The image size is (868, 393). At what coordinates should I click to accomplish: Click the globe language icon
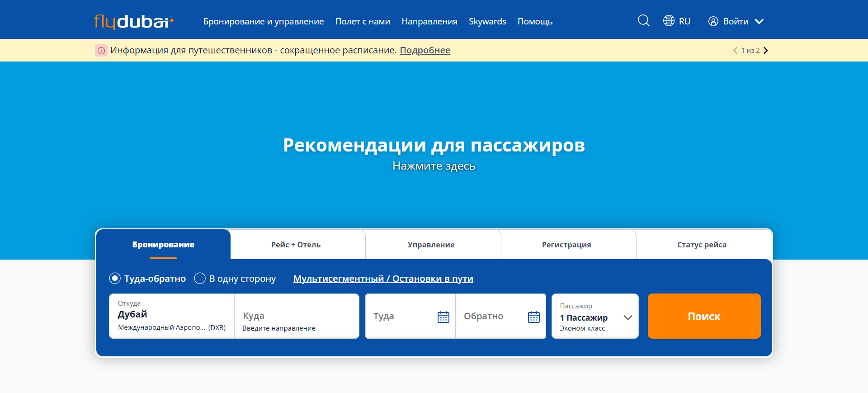coord(669,21)
